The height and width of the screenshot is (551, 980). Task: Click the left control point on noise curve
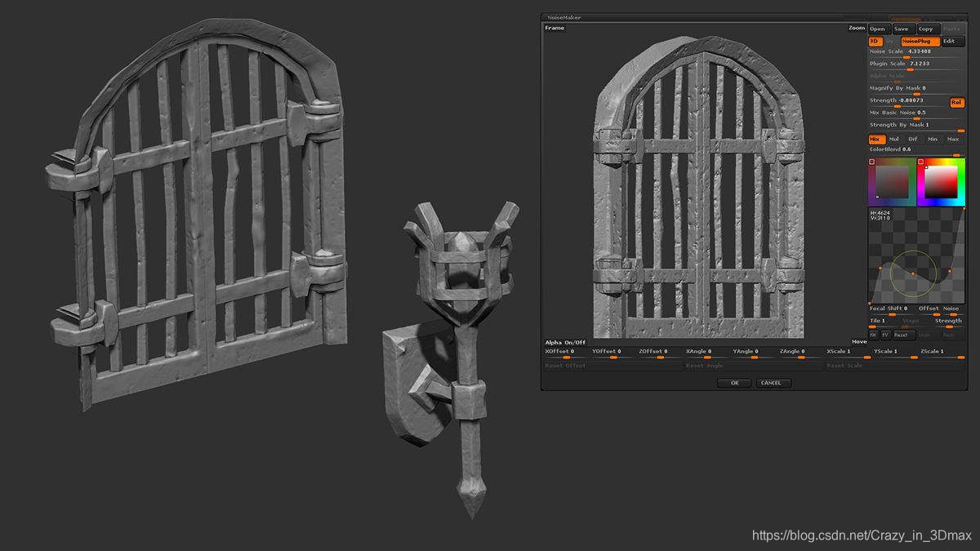[880, 268]
